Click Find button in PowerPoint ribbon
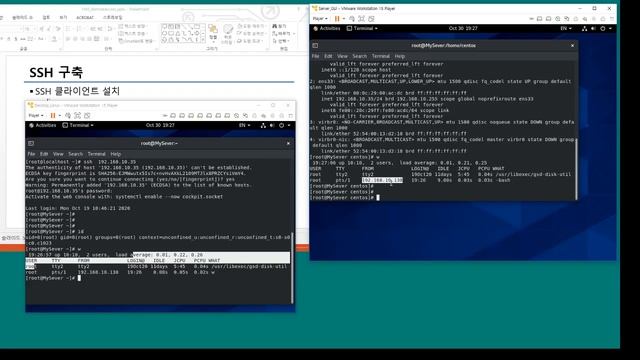 click(280, 26)
